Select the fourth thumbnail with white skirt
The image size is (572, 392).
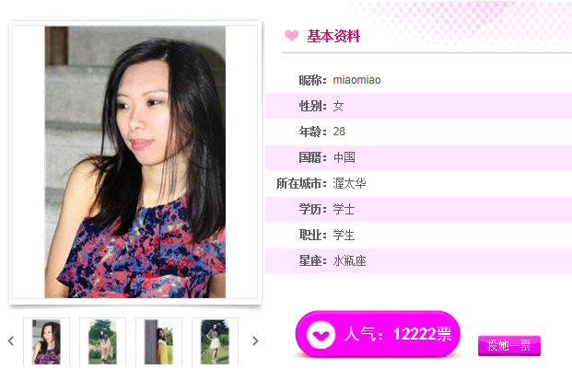215,341
